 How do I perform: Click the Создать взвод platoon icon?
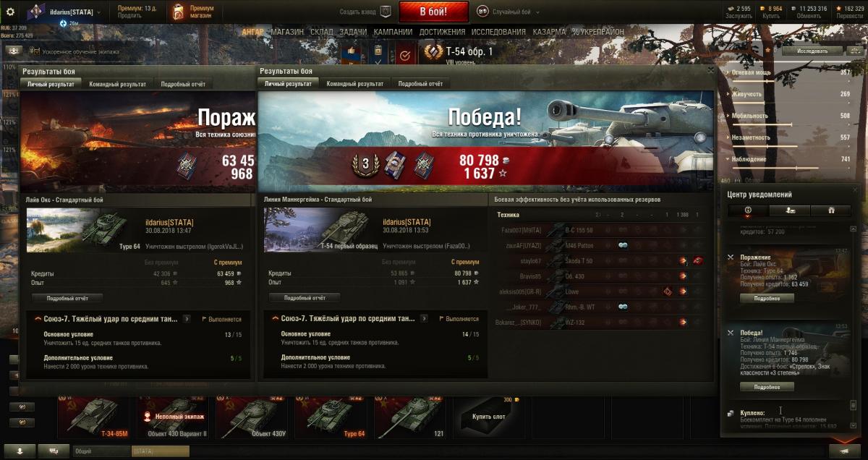pyautogui.click(x=386, y=12)
